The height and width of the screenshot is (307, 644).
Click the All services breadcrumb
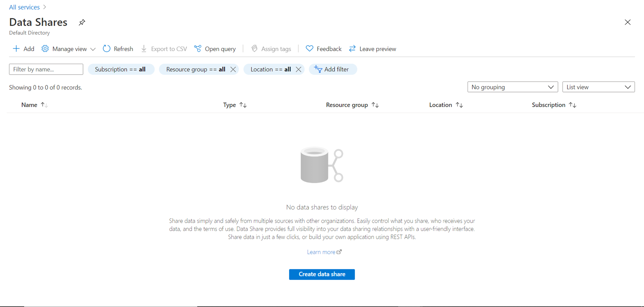(24, 7)
